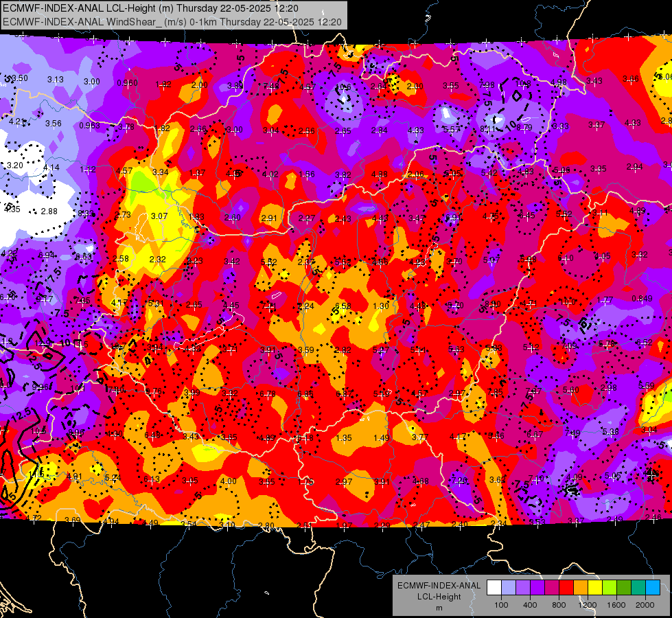Image resolution: width=672 pixels, height=618 pixels.
Task: Click the legend label 1200
Action: (x=587, y=605)
